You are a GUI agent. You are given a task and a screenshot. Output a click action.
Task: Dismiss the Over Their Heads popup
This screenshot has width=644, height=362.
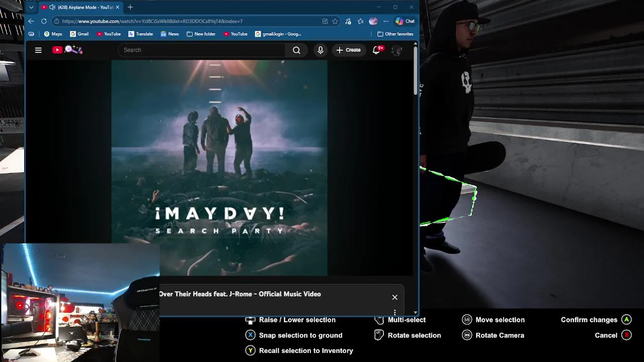pyautogui.click(x=395, y=297)
